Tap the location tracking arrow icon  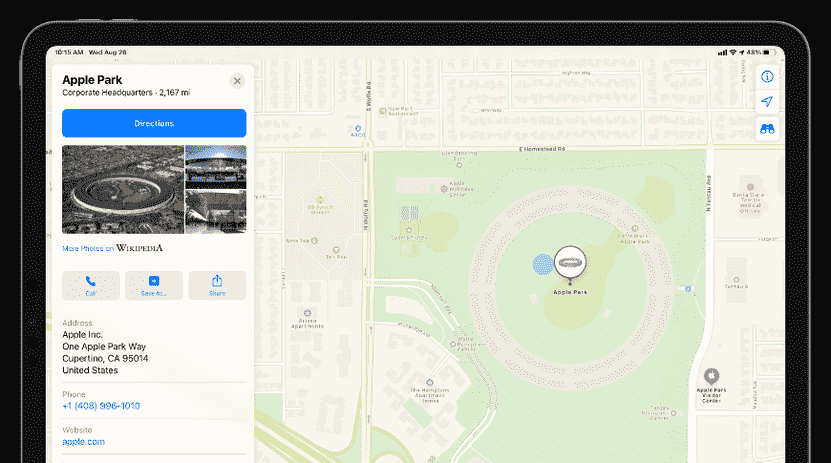click(x=767, y=102)
